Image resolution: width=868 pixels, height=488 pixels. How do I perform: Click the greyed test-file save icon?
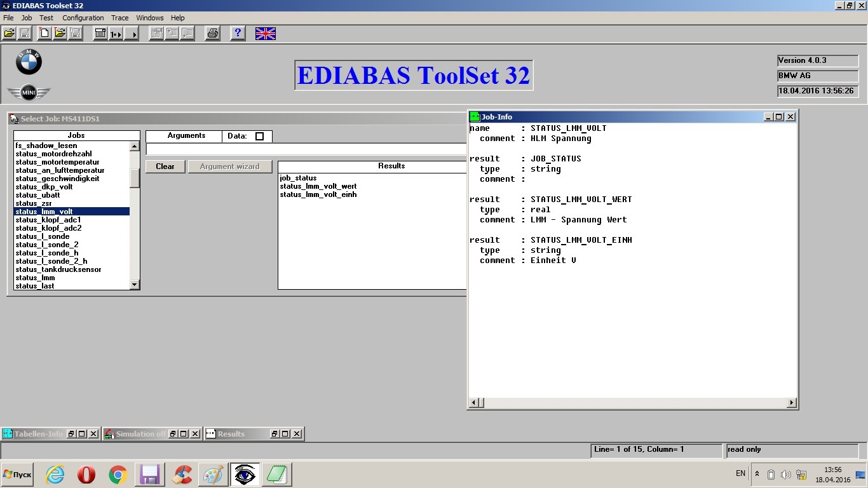(76, 34)
